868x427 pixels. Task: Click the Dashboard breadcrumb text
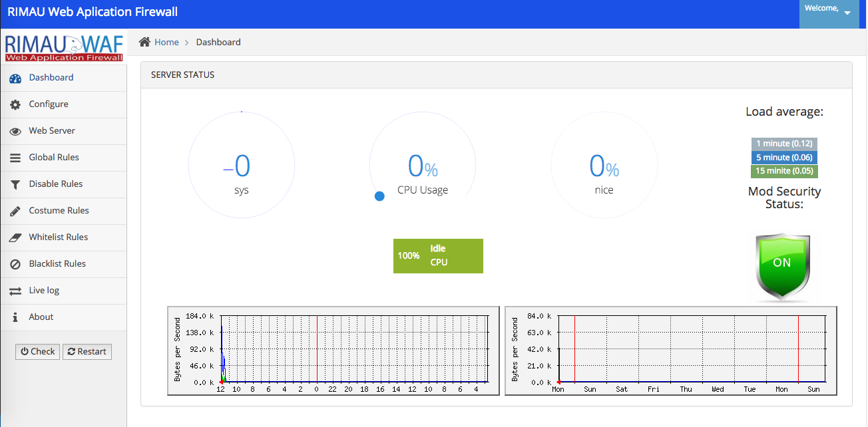click(218, 42)
